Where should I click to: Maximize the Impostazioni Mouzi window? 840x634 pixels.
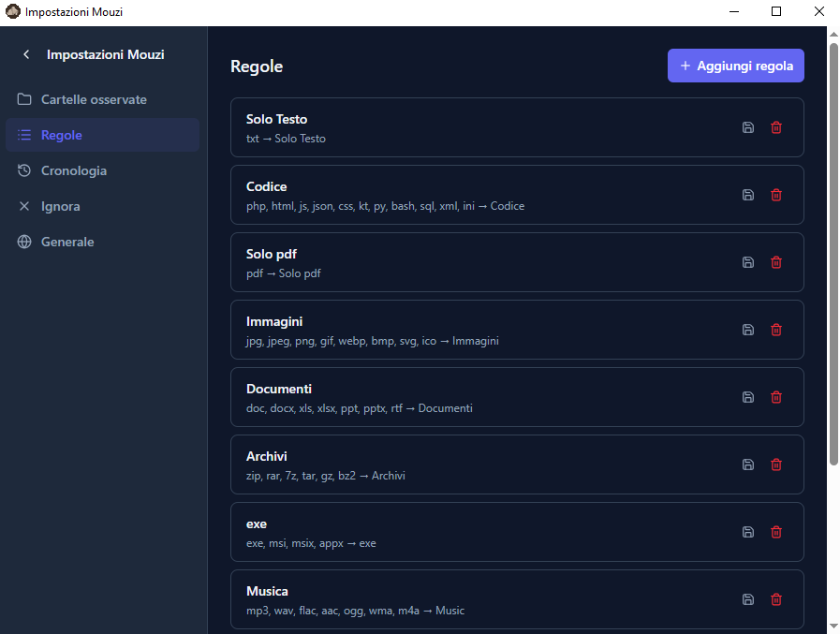tap(775, 11)
